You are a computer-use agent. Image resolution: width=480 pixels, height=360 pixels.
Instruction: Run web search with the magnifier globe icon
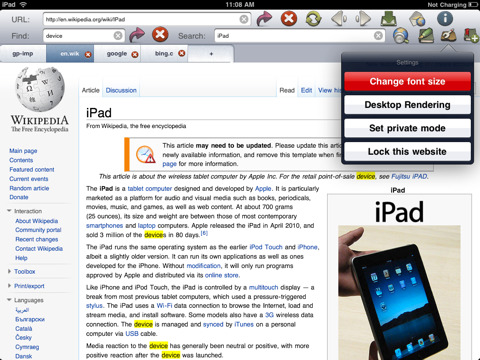click(401, 35)
